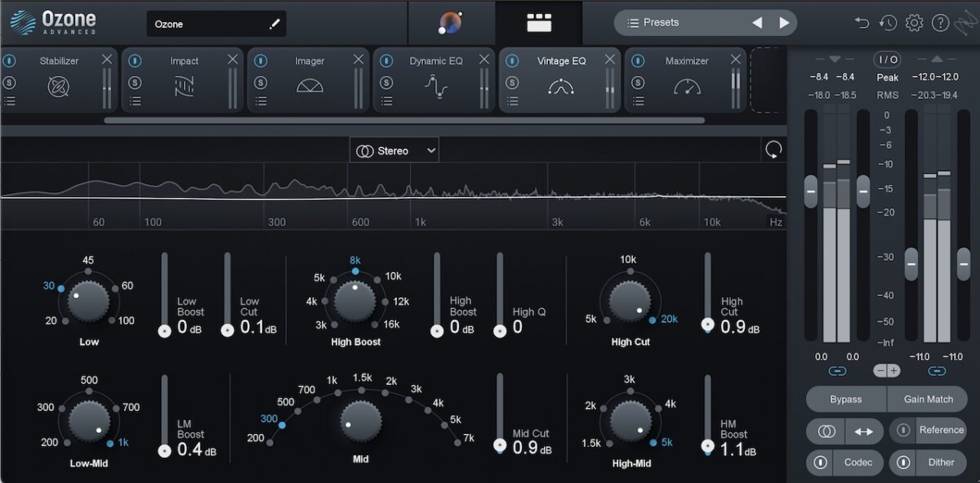Remove the Maximizer module with its X

pos(736,60)
